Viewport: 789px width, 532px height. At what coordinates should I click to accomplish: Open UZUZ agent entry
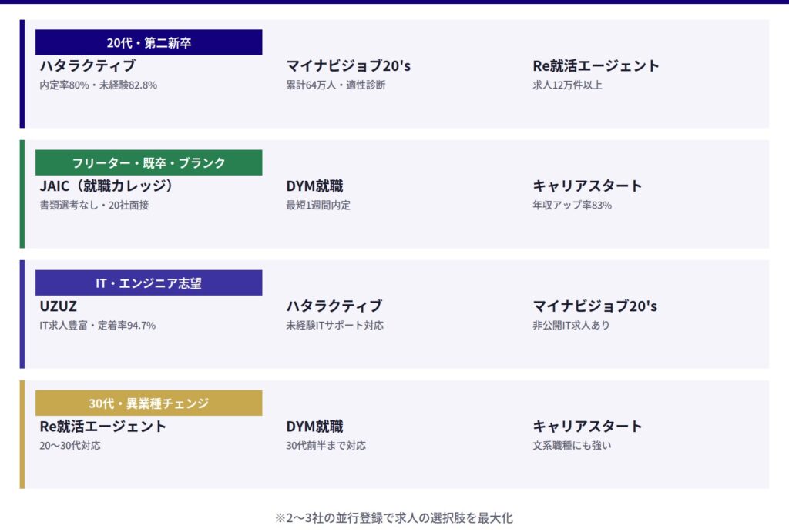(59, 306)
